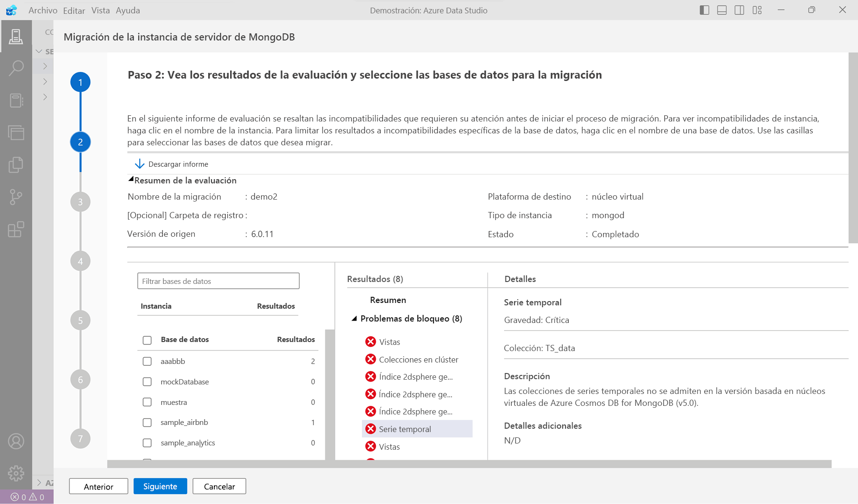Image resolution: width=858 pixels, height=504 pixels.
Task: Select the Search icon in activity bar
Action: pos(16,68)
